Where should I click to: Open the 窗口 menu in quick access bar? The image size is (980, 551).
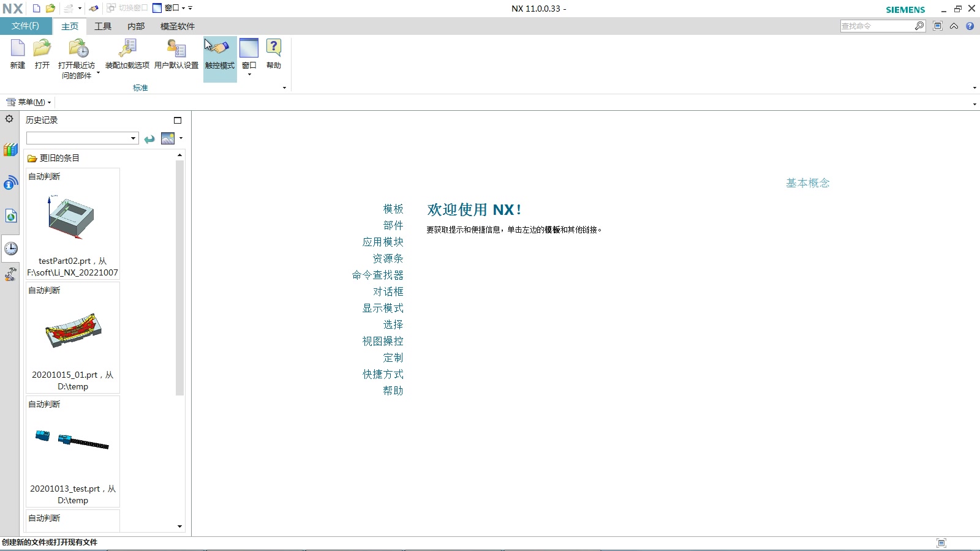click(168, 9)
